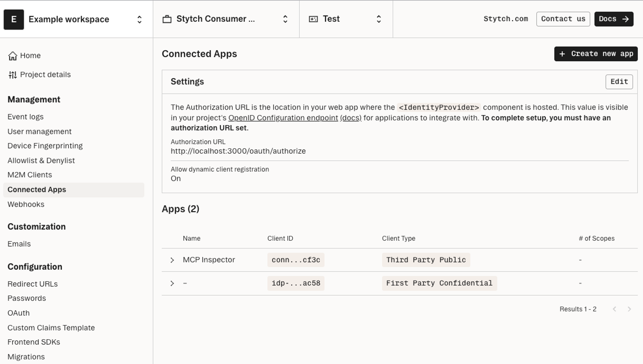Screen dimensions: 643x364
Task: Go to M2M Clients page
Action: tap(30, 175)
